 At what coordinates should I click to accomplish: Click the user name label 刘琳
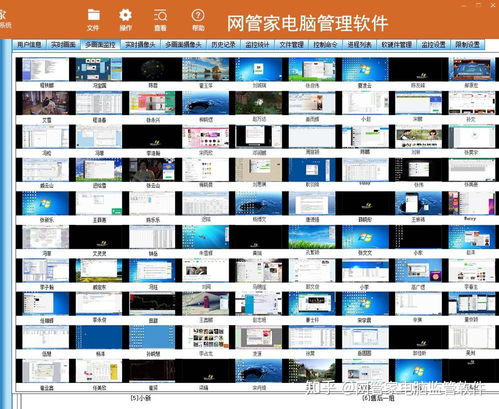point(415,152)
